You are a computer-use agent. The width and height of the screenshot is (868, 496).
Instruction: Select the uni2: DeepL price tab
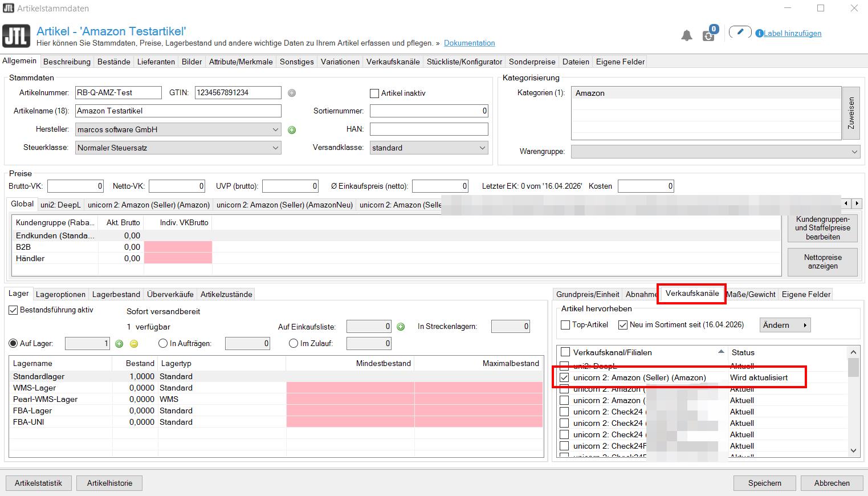tap(60, 205)
